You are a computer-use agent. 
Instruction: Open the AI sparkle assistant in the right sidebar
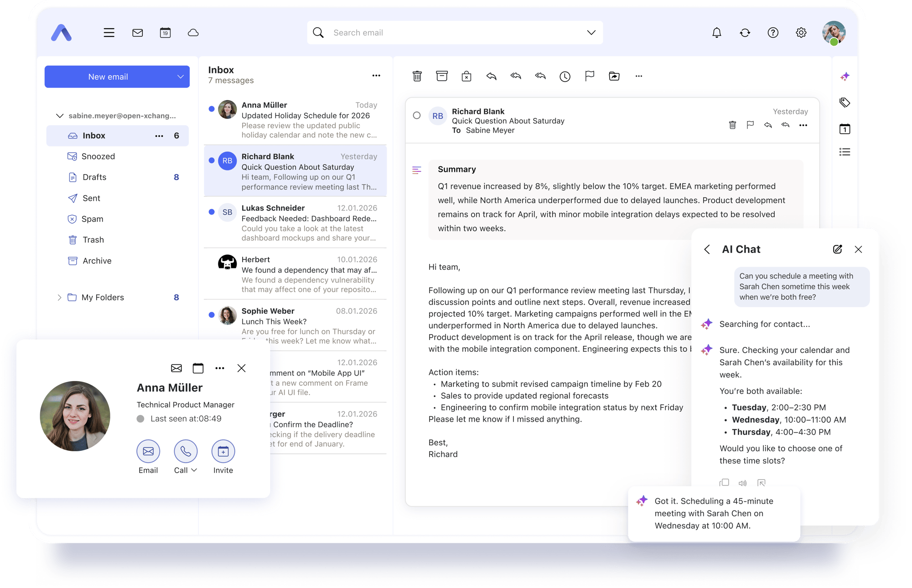845,77
